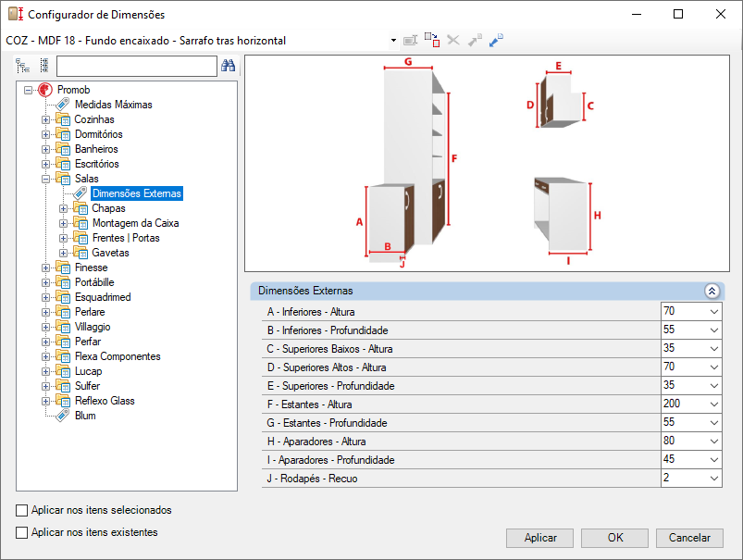
Task: Click the binoculars search icon
Action: 229,66
